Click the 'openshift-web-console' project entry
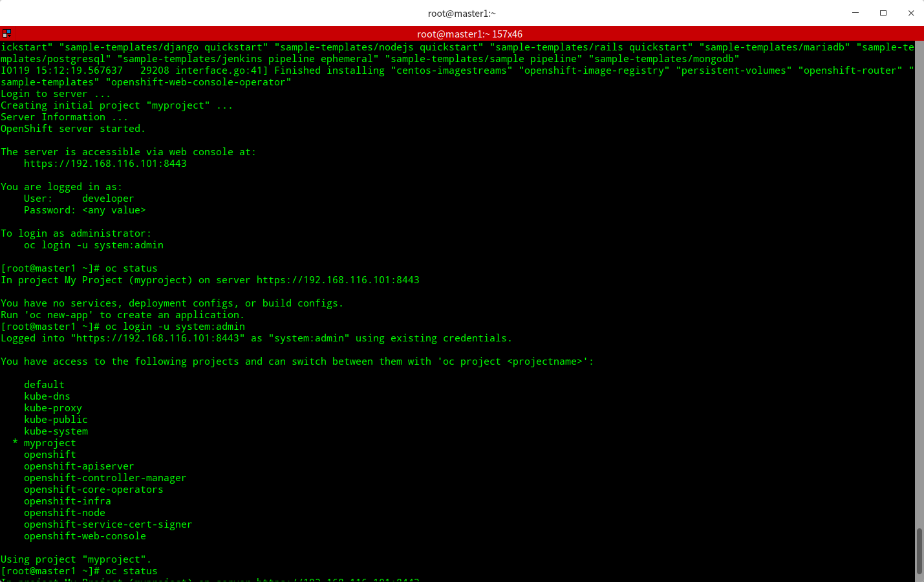924x582 pixels. click(x=84, y=535)
